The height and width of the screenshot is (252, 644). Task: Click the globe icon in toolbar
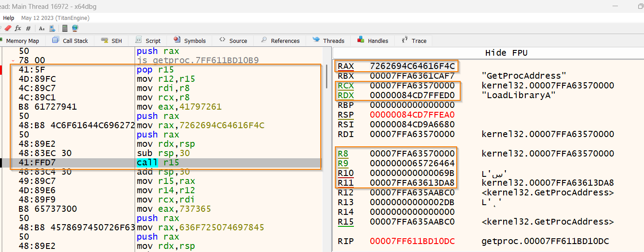75,28
